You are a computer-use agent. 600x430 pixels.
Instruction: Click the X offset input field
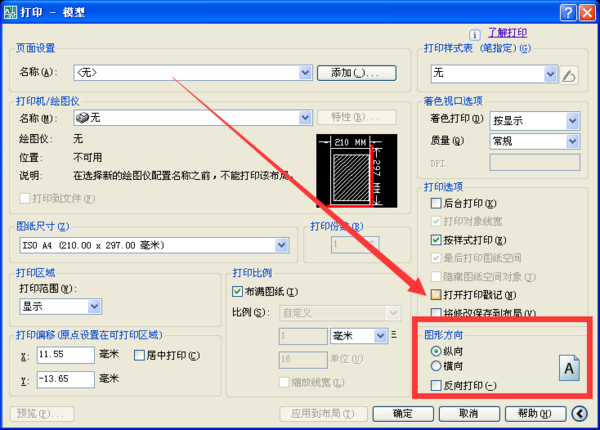[66, 355]
